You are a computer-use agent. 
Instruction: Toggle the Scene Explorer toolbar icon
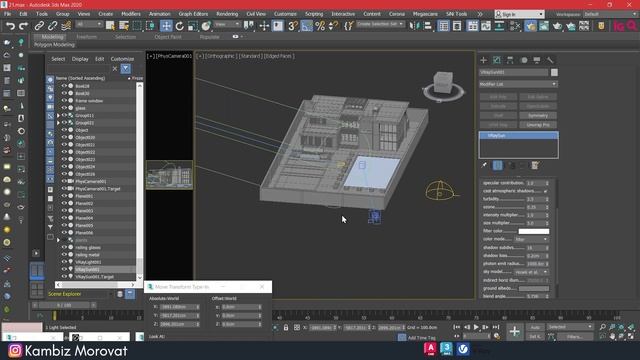click(x=443, y=26)
